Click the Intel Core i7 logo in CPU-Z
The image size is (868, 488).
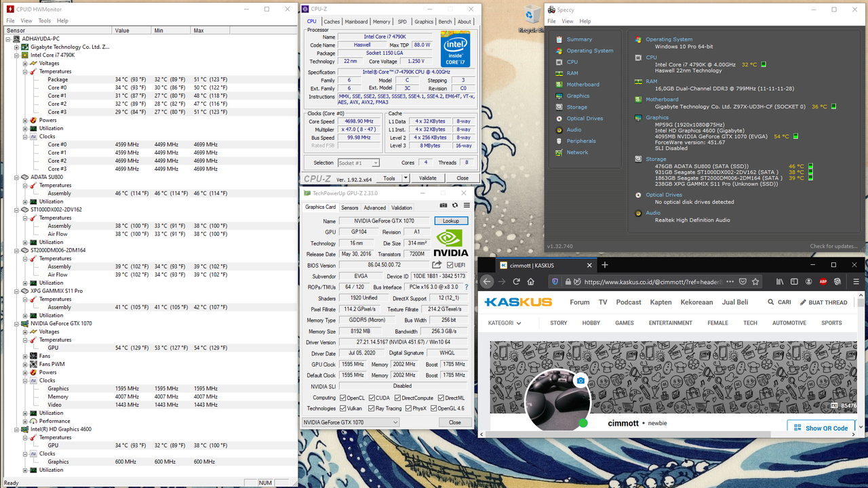point(456,49)
